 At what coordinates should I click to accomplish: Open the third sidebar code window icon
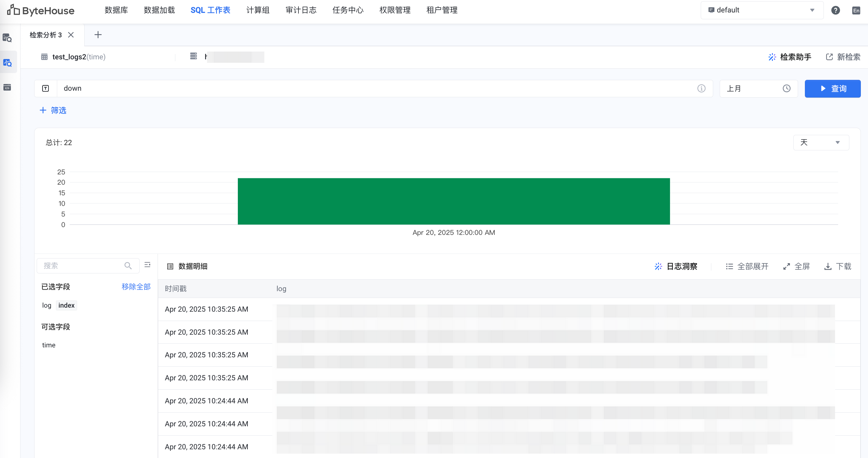click(x=7, y=88)
